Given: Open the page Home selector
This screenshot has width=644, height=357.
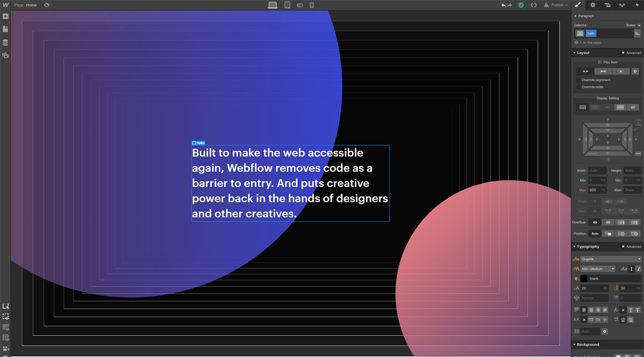Looking at the screenshot, I should [x=25, y=5].
